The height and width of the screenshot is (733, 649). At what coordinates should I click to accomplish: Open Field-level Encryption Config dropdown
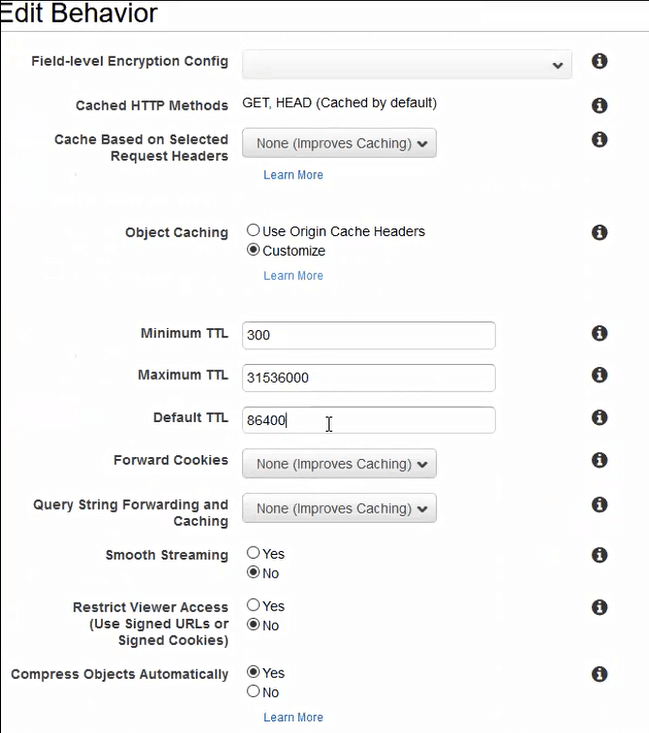[407, 64]
